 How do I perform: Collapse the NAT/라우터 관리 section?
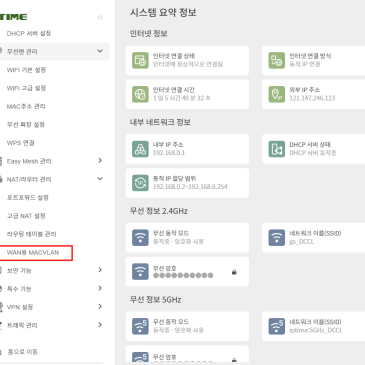[x=100, y=179]
